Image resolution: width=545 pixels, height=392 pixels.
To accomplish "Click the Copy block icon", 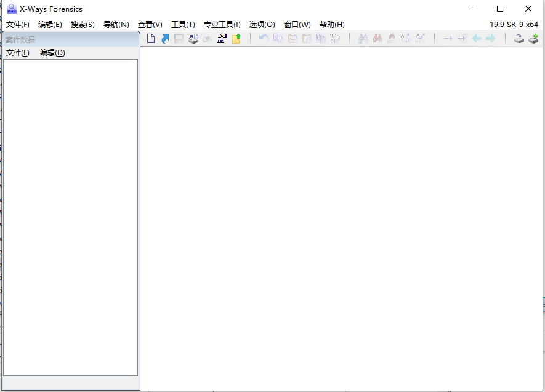I will point(278,39).
